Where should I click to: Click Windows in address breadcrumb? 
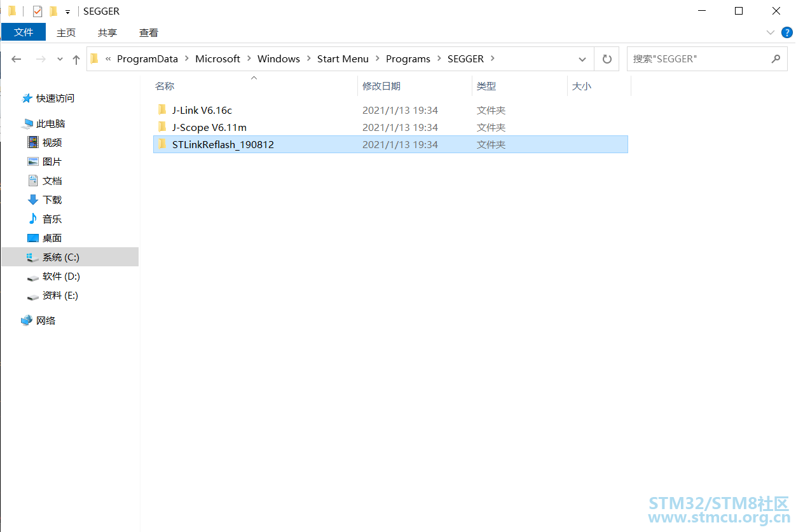point(278,58)
